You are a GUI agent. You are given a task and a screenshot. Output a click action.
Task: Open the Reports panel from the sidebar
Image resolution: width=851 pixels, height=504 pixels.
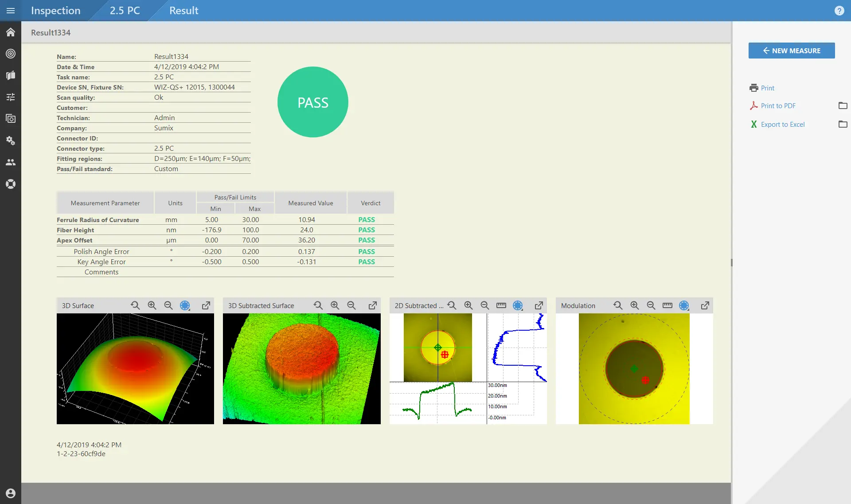[x=11, y=75]
